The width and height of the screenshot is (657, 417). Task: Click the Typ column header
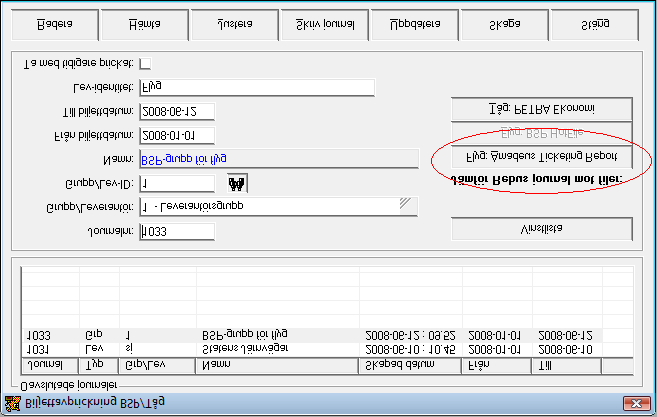pyautogui.click(x=99, y=365)
